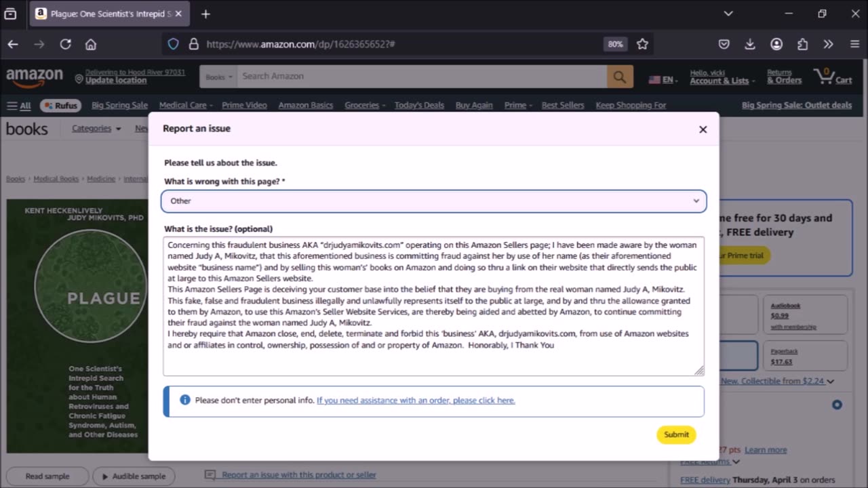
Task: Open Keep Shopping For
Action: tap(631, 105)
